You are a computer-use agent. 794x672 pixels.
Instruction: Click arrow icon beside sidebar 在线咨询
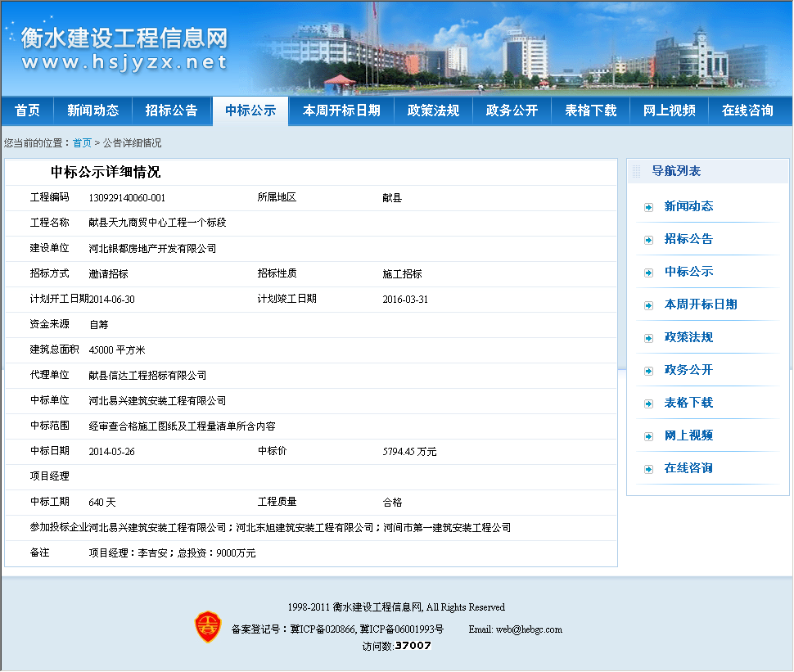click(648, 470)
